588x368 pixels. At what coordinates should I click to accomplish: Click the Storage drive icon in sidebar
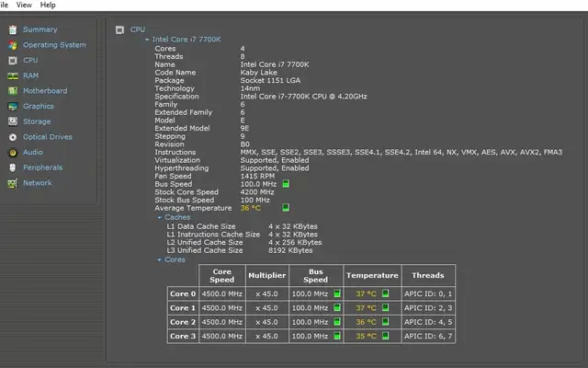point(13,121)
